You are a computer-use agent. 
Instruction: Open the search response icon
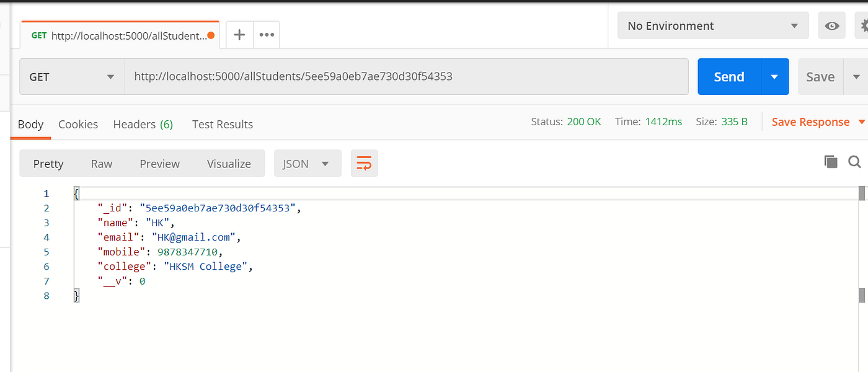(x=855, y=162)
